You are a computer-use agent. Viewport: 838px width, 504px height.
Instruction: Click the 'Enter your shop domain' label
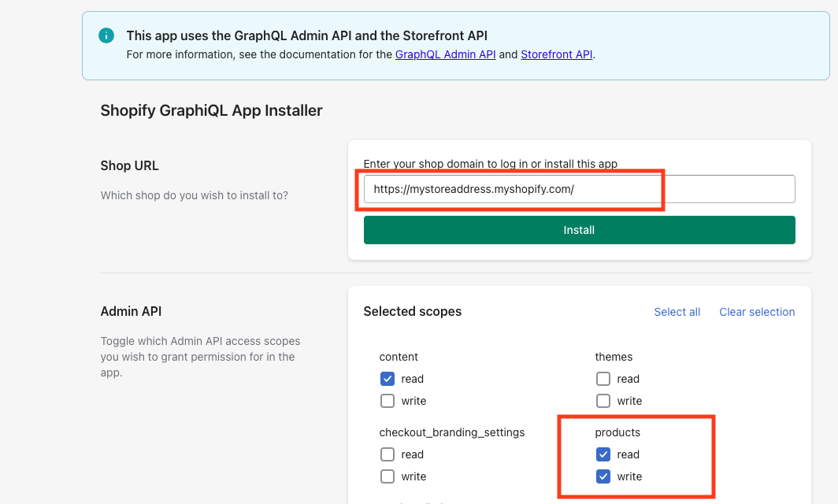coord(490,164)
